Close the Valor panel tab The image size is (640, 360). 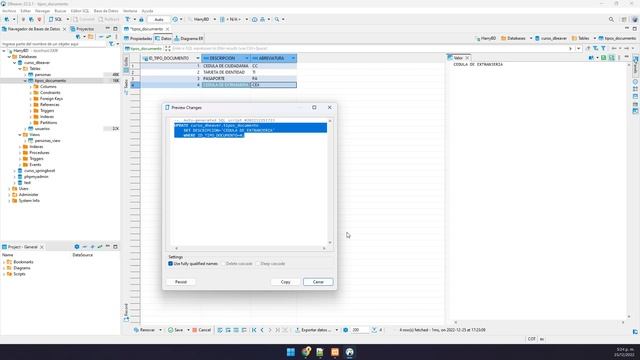coord(467,58)
